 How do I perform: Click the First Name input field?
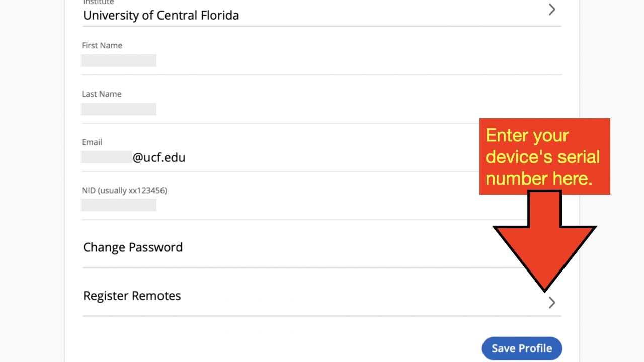click(119, 61)
